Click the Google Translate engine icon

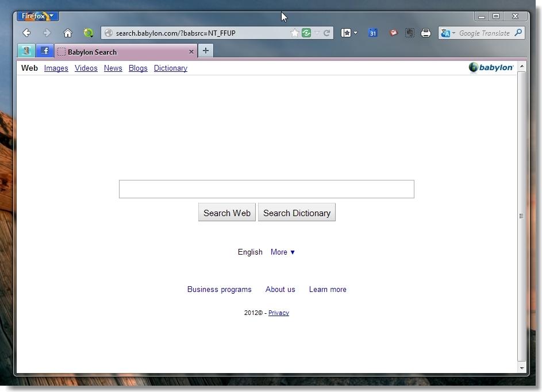point(445,33)
